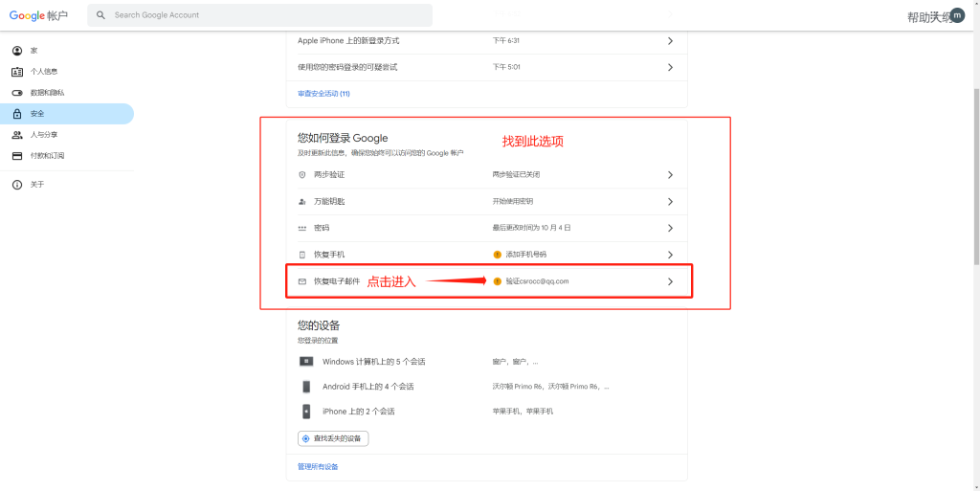Focus the Search Google Account field
The width and height of the screenshot is (980, 491).
coord(259,15)
